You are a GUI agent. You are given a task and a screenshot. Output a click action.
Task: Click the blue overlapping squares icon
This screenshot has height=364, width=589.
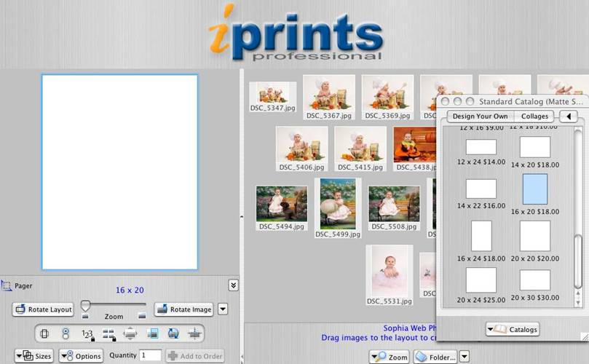tap(152, 334)
